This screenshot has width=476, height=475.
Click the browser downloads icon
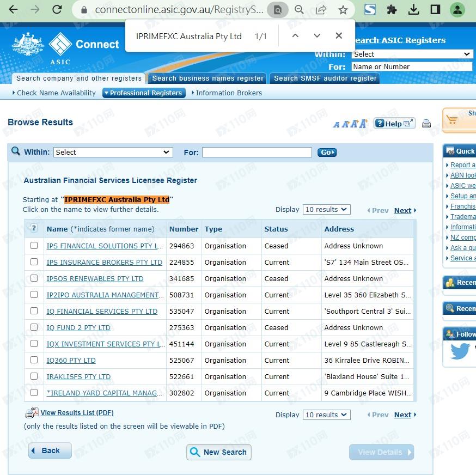[413, 10]
